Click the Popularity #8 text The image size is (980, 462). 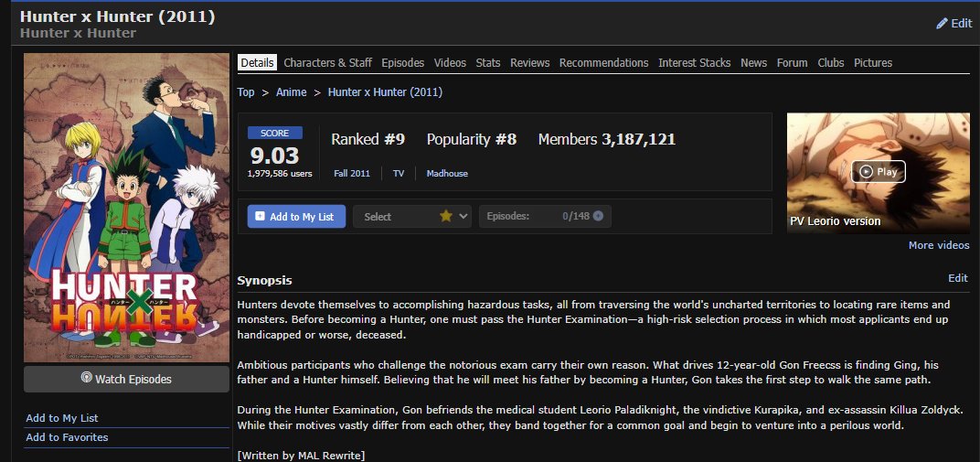[471, 139]
